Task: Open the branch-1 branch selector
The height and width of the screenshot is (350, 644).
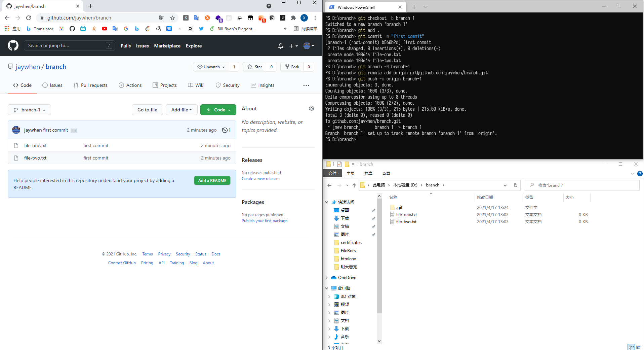Action: click(29, 110)
